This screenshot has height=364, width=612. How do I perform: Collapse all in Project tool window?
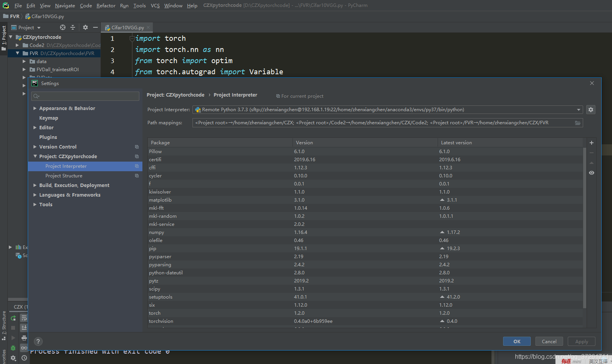tap(73, 27)
